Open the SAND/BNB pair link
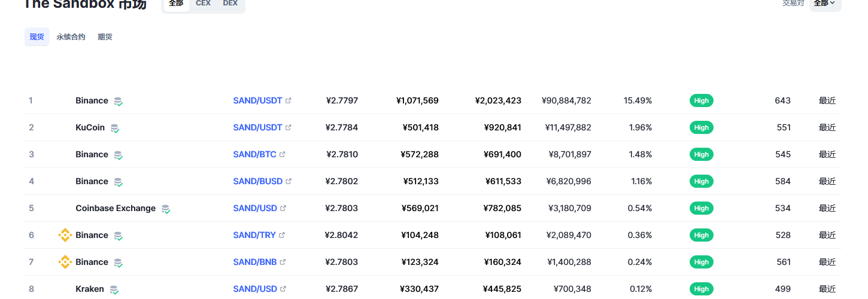 point(255,262)
